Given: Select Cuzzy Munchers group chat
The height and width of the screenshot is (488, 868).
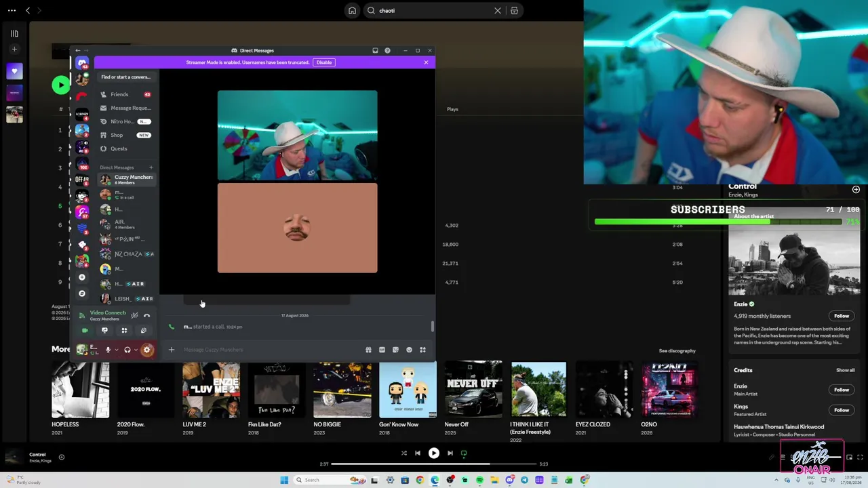Looking at the screenshot, I should coord(126,180).
